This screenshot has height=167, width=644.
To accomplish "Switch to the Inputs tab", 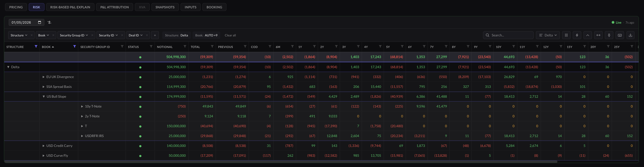I will (191, 7).
